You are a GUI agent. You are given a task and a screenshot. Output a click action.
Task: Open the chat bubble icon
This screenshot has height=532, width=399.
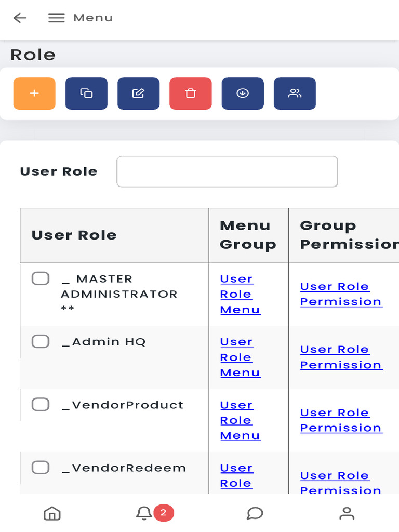click(x=255, y=513)
